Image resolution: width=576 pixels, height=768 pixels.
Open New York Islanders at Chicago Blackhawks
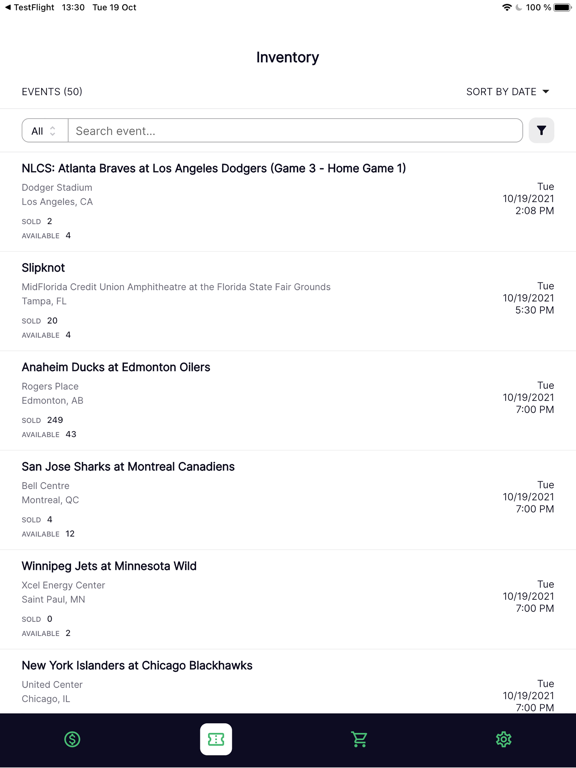click(x=288, y=682)
